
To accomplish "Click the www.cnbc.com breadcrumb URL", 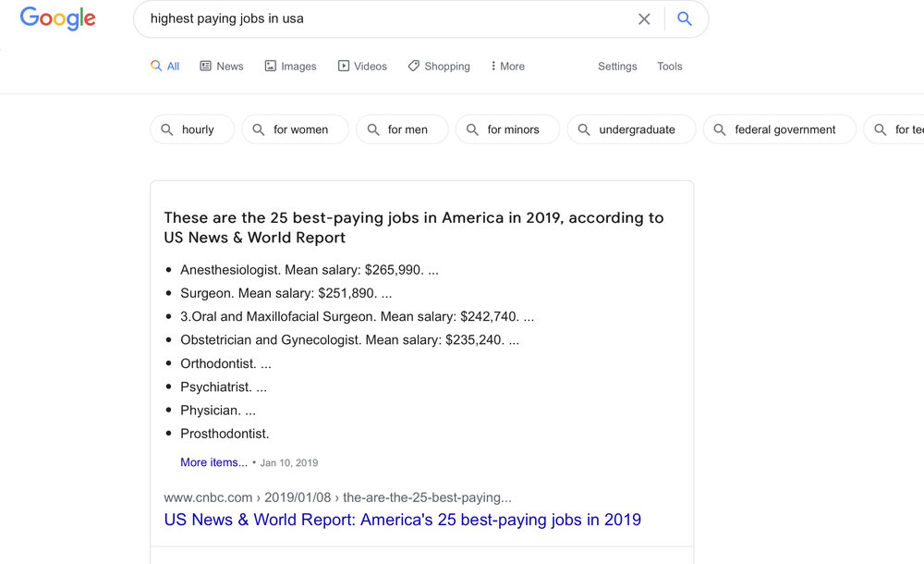I will (x=337, y=497).
